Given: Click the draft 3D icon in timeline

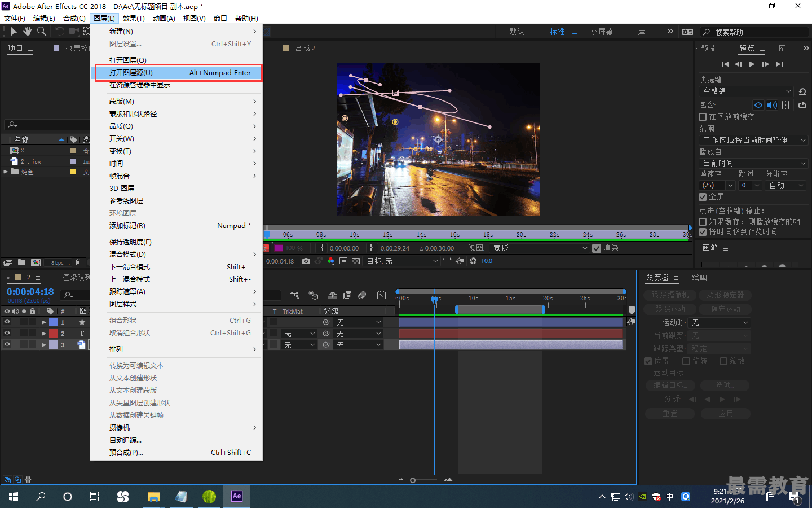Looking at the screenshot, I should pos(314,295).
